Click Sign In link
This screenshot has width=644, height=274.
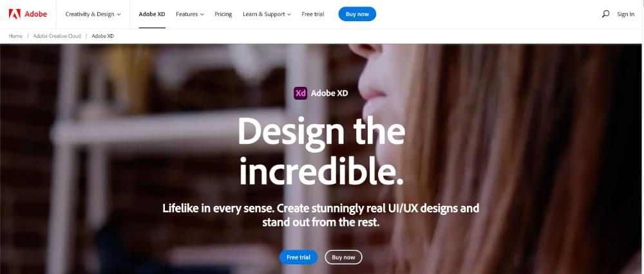click(x=625, y=14)
